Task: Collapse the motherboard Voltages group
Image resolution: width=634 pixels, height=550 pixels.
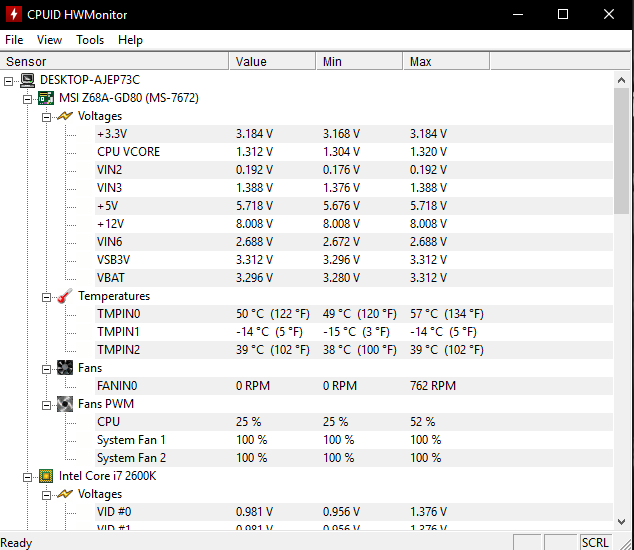Action: point(46,117)
